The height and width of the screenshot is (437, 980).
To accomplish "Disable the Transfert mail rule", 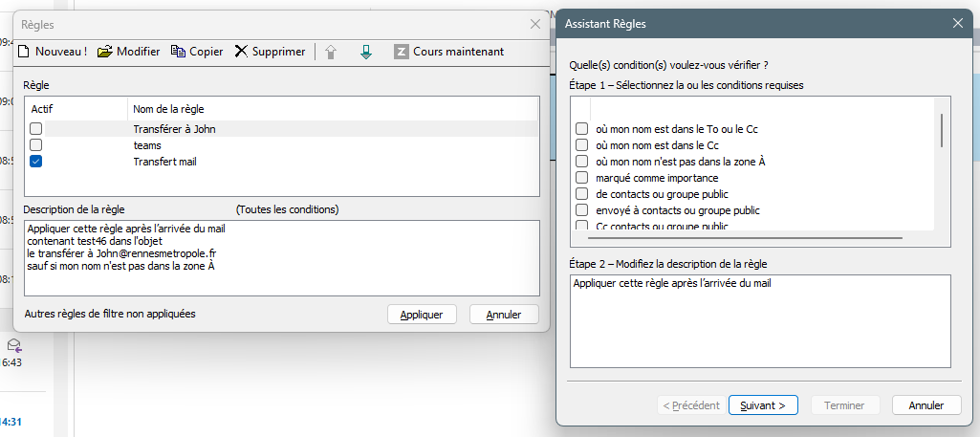I will (x=36, y=162).
